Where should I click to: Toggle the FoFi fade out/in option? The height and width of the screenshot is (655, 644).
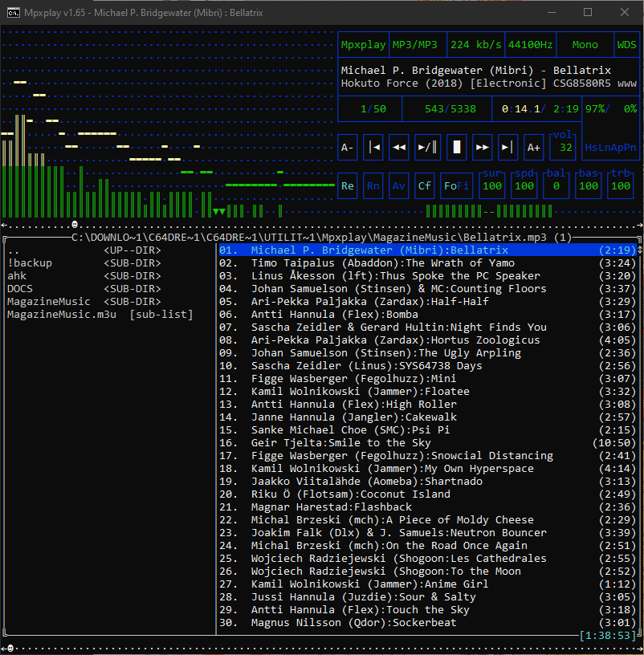point(456,186)
